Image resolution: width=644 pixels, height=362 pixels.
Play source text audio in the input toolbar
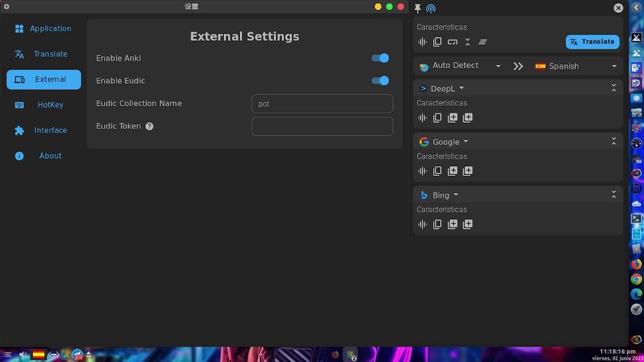click(x=422, y=42)
